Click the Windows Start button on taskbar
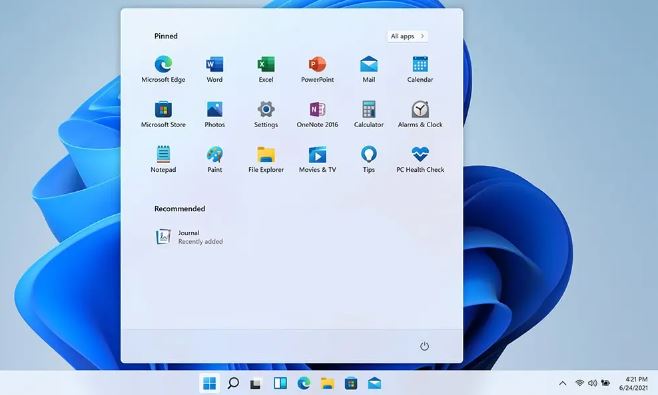Screen dimensions: 658x395 pos(209,383)
